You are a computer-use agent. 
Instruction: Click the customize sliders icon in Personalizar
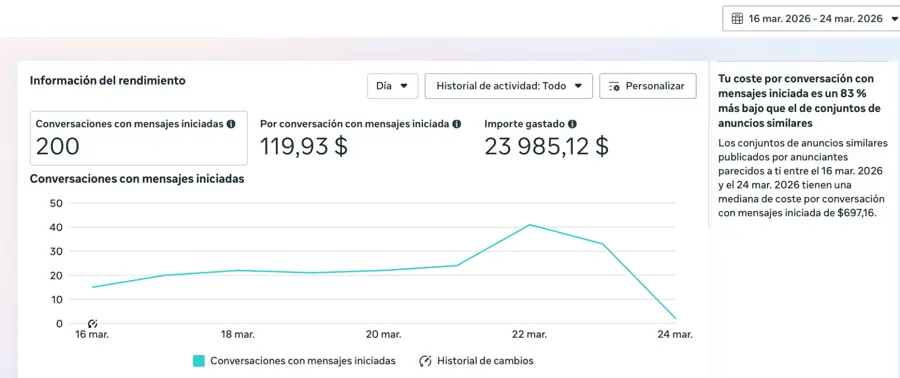pos(614,87)
